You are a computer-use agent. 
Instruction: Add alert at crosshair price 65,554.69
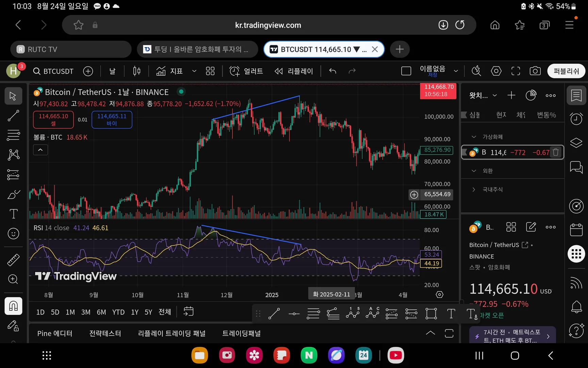(x=414, y=195)
